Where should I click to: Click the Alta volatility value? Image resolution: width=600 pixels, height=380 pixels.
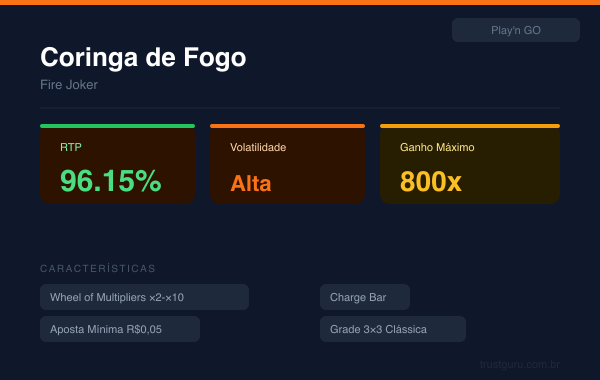(251, 183)
